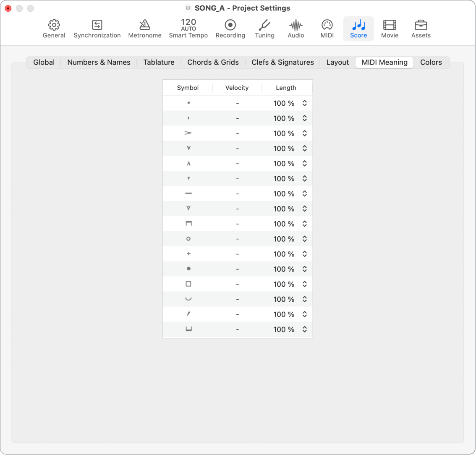
Task: Edit 100 % Length of double-V row
Action: point(283,209)
